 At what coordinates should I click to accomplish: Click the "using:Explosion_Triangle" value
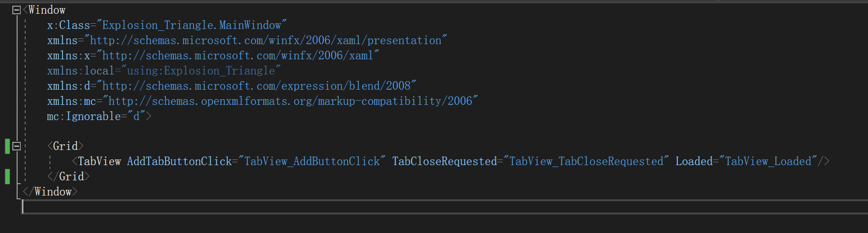[201, 71]
